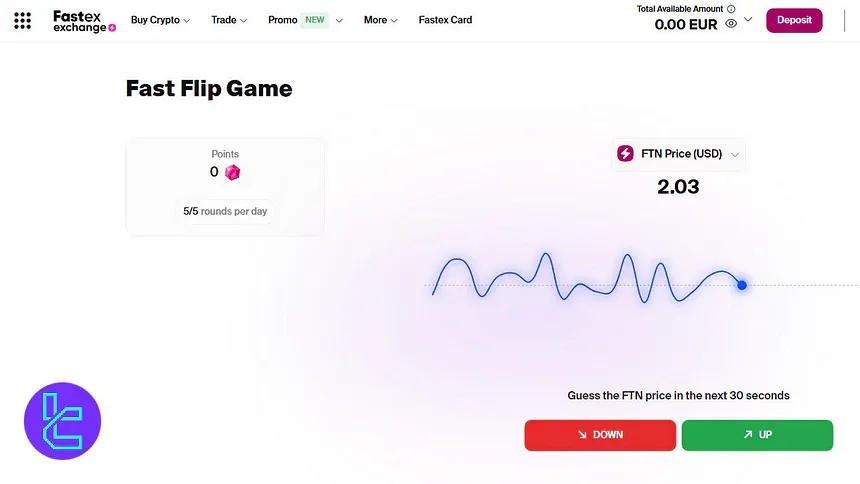860x484 pixels.
Task: Click the blue logo badge in bottom-left corner
Action: coord(62,421)
